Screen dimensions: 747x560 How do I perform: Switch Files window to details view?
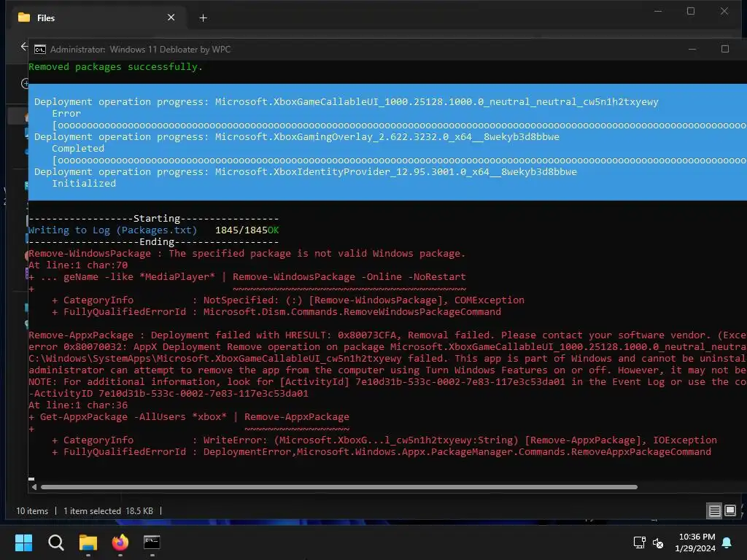point(715,511)
